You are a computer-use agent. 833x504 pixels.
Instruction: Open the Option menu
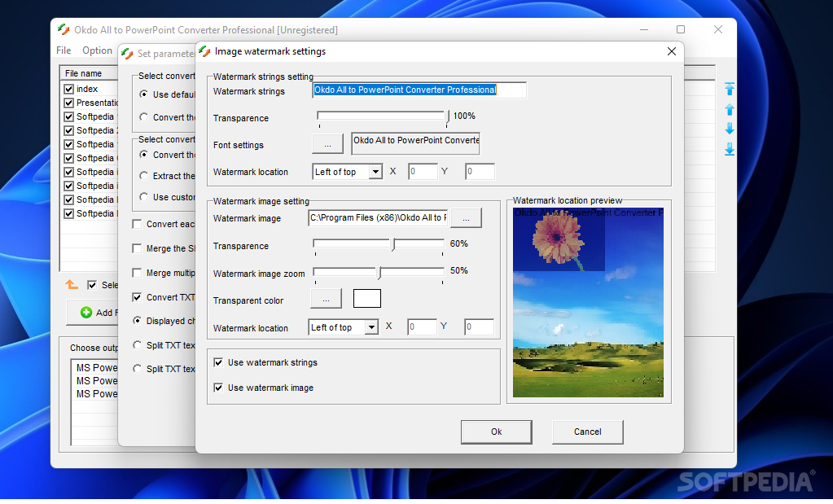pyautogui.click(x=97, y=50)
